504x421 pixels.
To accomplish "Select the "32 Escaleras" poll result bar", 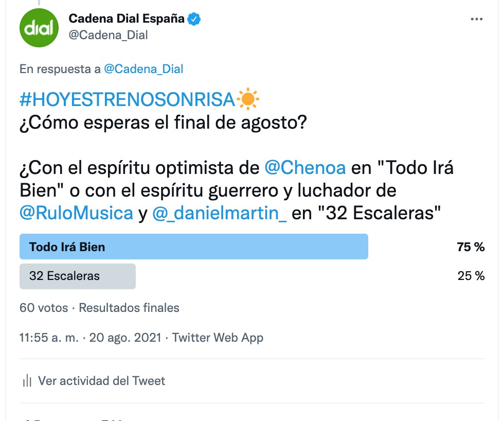I will click(78, 276).
